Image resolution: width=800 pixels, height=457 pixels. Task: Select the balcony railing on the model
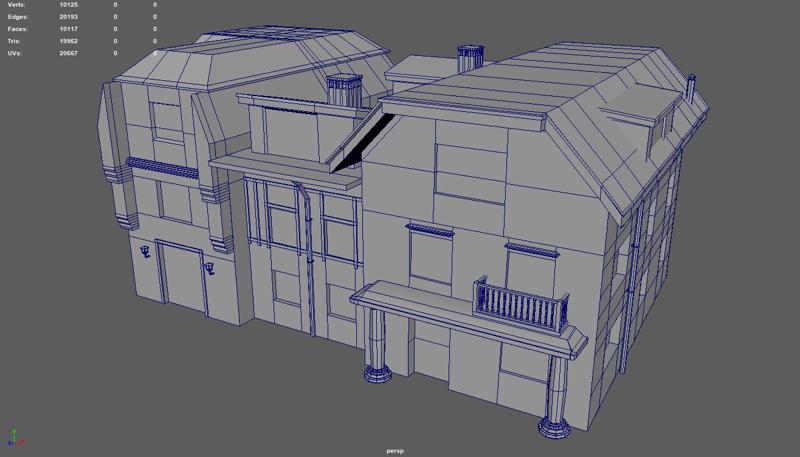[x=520, y=304]
